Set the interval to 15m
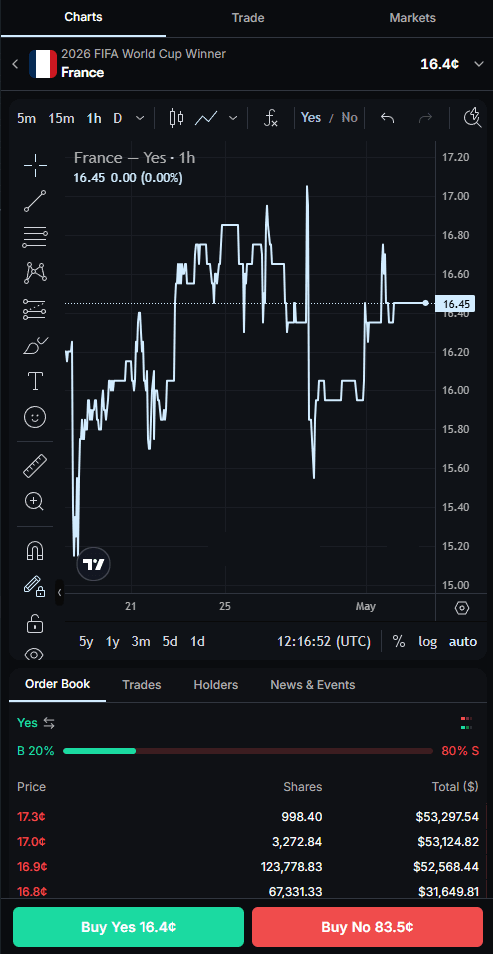Viewport: 493px width, 954px height. (x=61, y=118)
